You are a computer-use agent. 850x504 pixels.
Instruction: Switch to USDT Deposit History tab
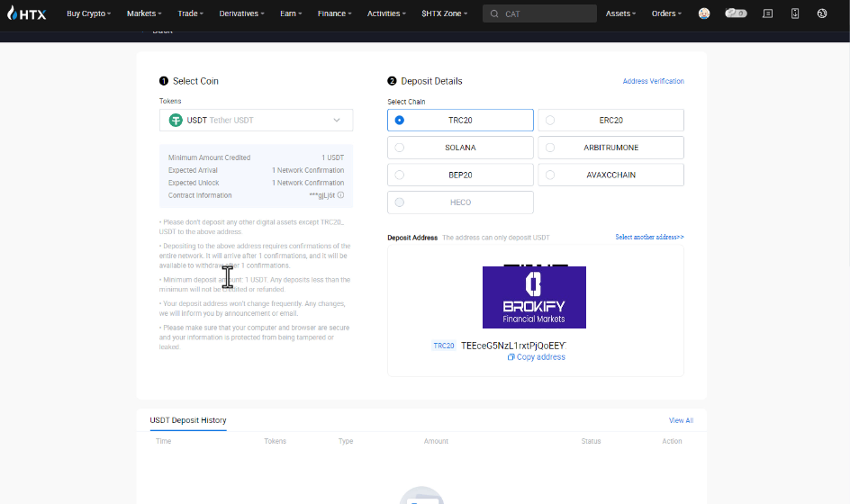188,420
